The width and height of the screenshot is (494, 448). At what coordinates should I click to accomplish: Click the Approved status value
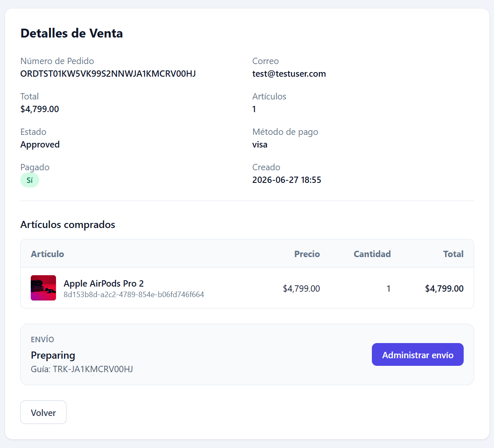[x=40, y=145]
